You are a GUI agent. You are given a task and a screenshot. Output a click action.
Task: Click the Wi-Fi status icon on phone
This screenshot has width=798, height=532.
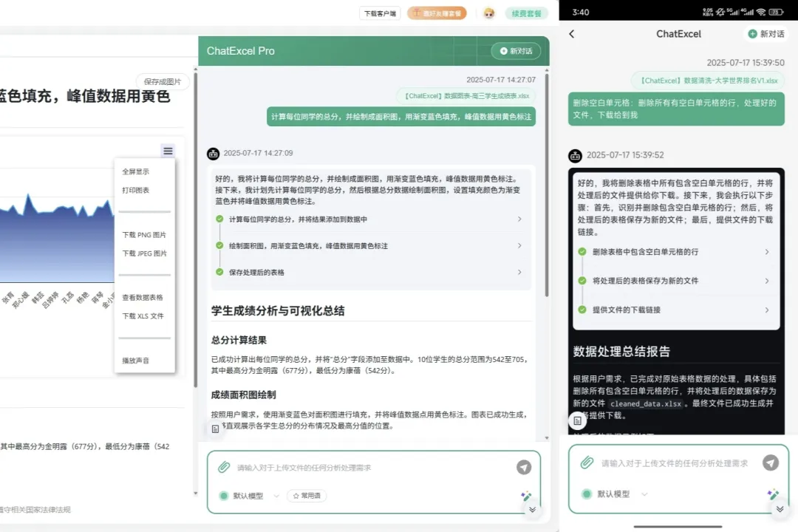pyautogui.click(x=761, y=13)
